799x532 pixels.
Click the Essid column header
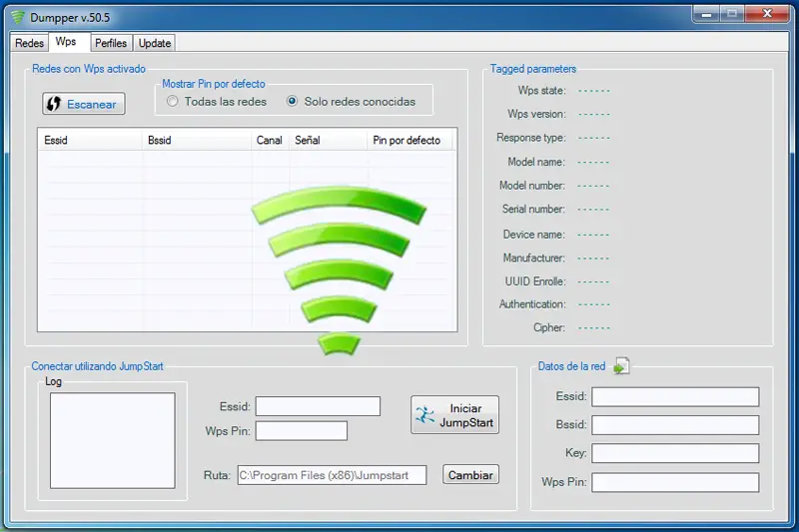(90, 140)
